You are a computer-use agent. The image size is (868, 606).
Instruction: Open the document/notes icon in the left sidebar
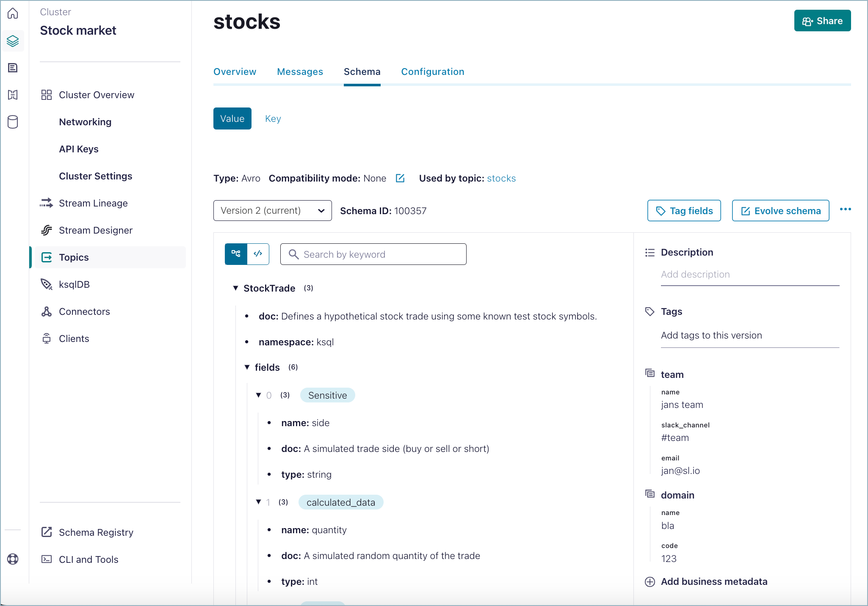(x=13, y=68)
